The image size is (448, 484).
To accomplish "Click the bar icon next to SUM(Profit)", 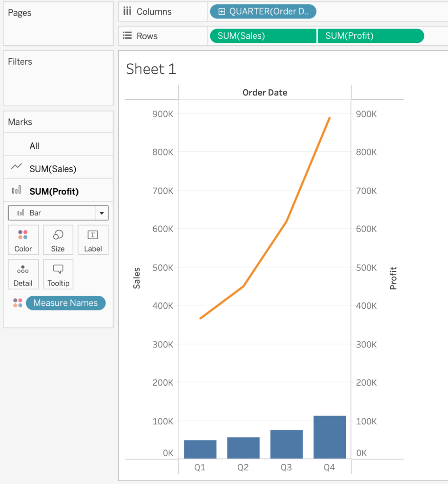I will [x=17, y=190].
